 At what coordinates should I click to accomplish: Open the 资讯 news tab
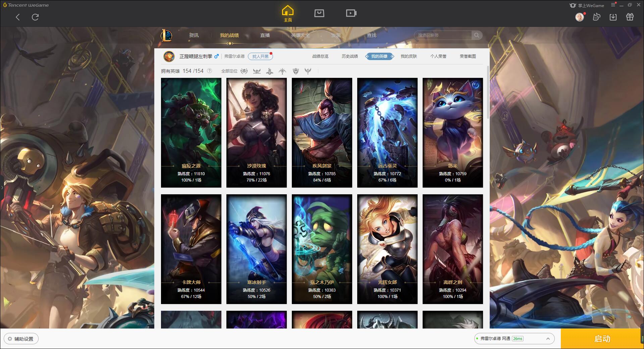click(x=194, y=35)
